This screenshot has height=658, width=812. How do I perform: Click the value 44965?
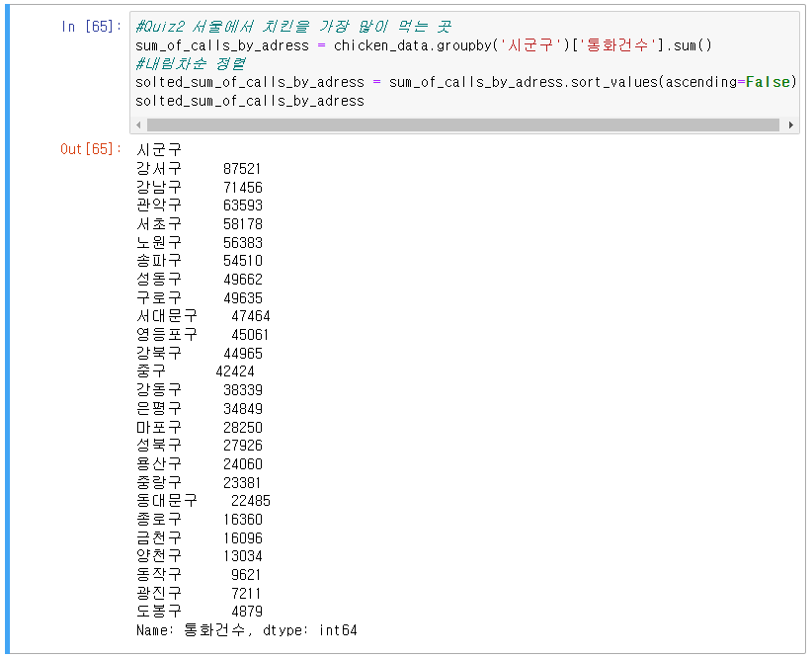pyautogui.click(x=243, y=354)
